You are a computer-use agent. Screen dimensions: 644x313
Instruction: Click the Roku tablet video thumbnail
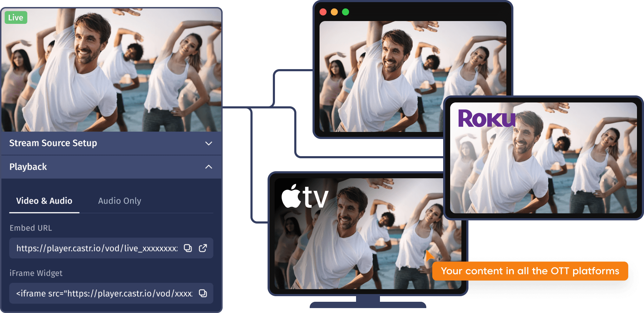point(544,158)
